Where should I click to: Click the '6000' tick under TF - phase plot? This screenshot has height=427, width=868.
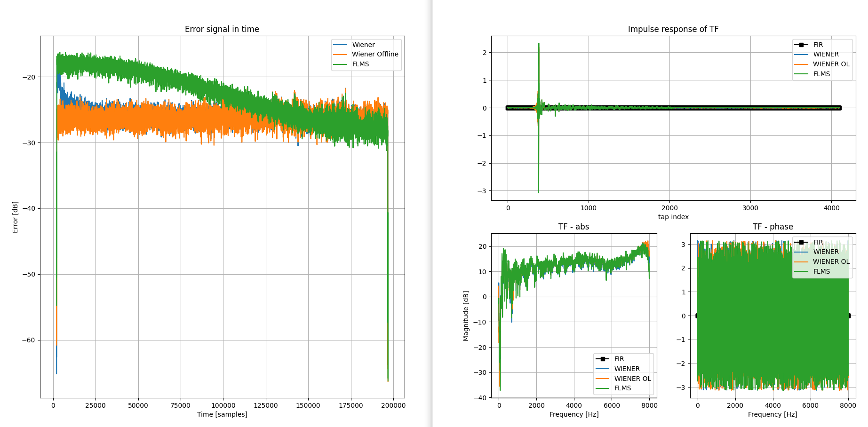click(x=811, y=405)
